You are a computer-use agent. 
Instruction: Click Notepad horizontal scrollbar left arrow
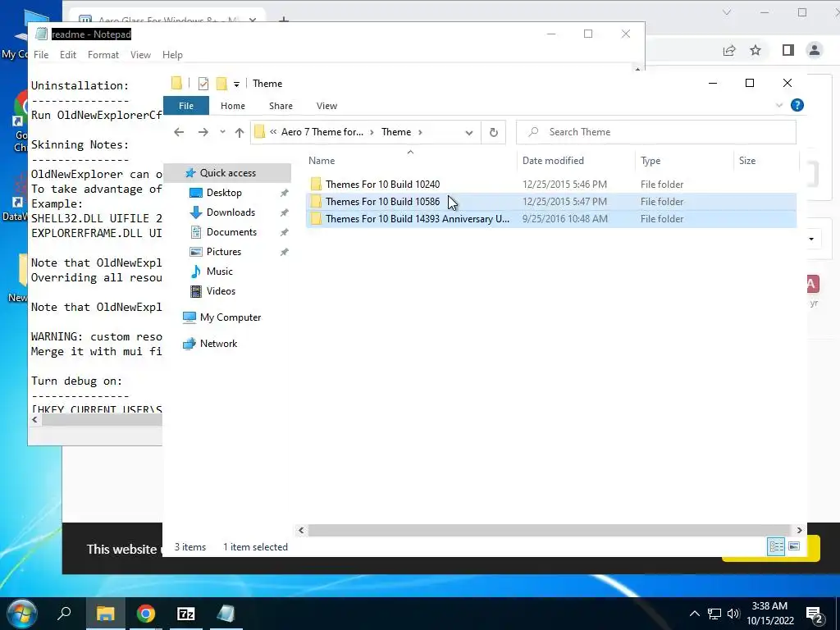pyautogui.click(x=34, y=420)
